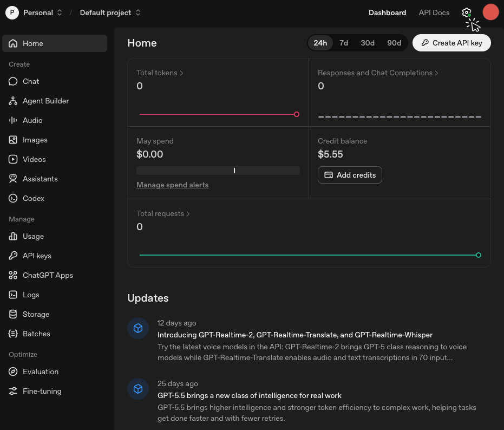Click the Agent Builder icon
The width and height of the screenshot is (504, 430).
coord(13,101)
